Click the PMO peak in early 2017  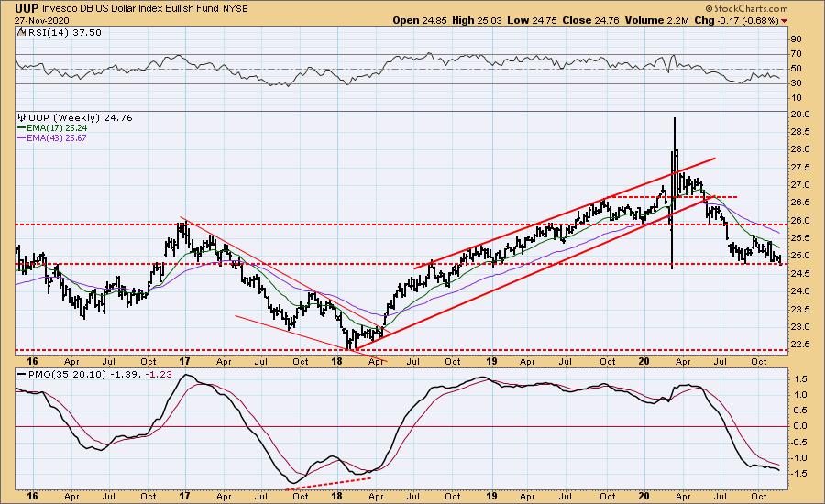click(187, 375)
